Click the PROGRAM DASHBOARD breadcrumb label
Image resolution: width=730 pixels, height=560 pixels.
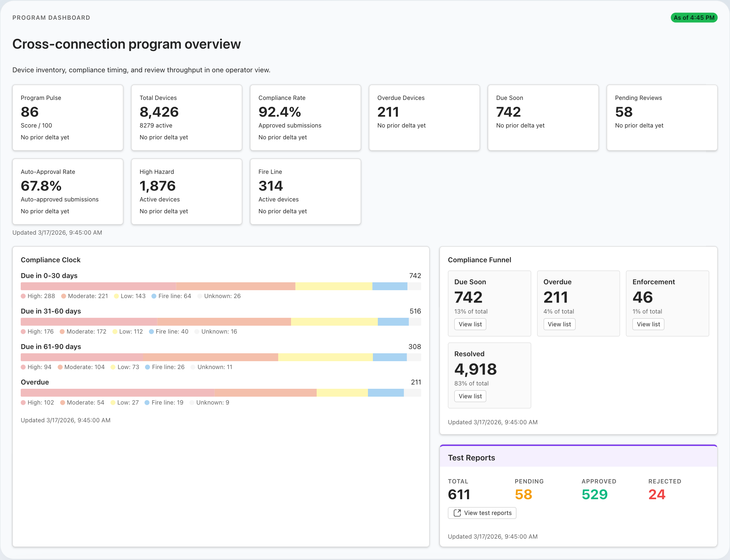51,18
